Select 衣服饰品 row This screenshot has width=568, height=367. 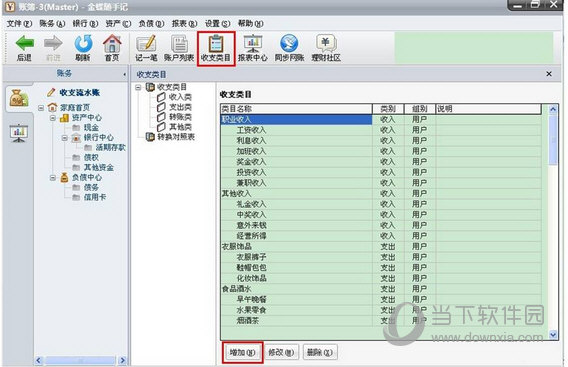pyautogui.click(x=381, y=246)
